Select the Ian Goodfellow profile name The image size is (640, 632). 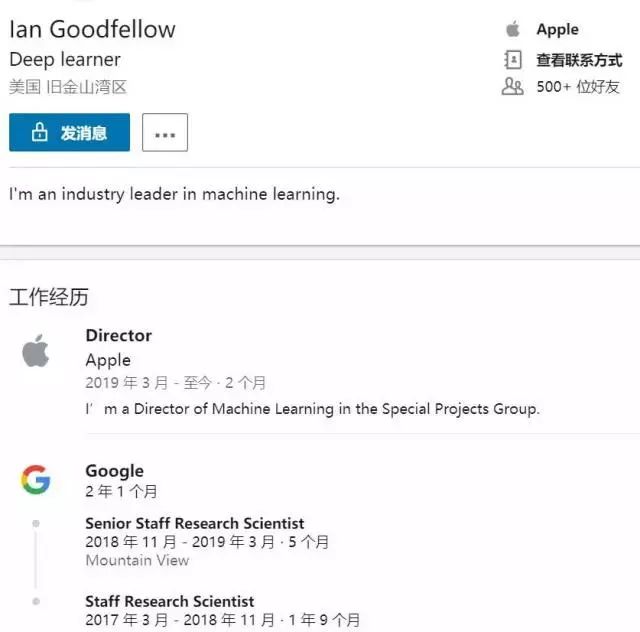pos(93,29)
